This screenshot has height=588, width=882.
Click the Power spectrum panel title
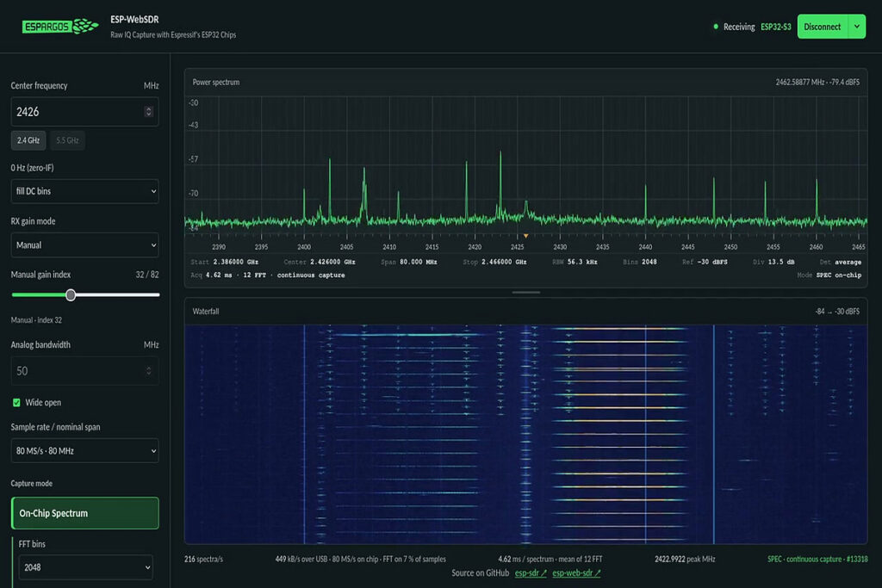(x=216, y=82)
